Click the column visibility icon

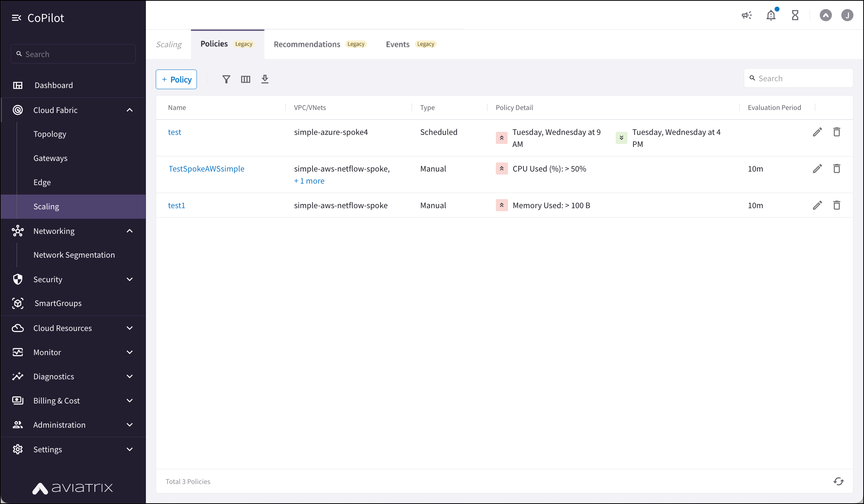tap(245, 79)
